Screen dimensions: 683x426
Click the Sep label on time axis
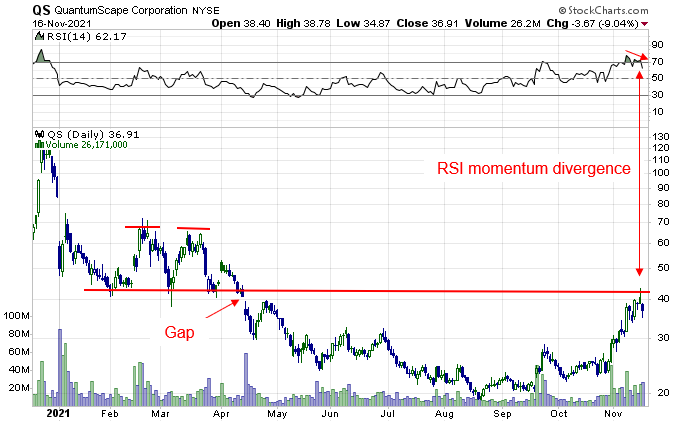pyautogui.click(x=502, y=414)
